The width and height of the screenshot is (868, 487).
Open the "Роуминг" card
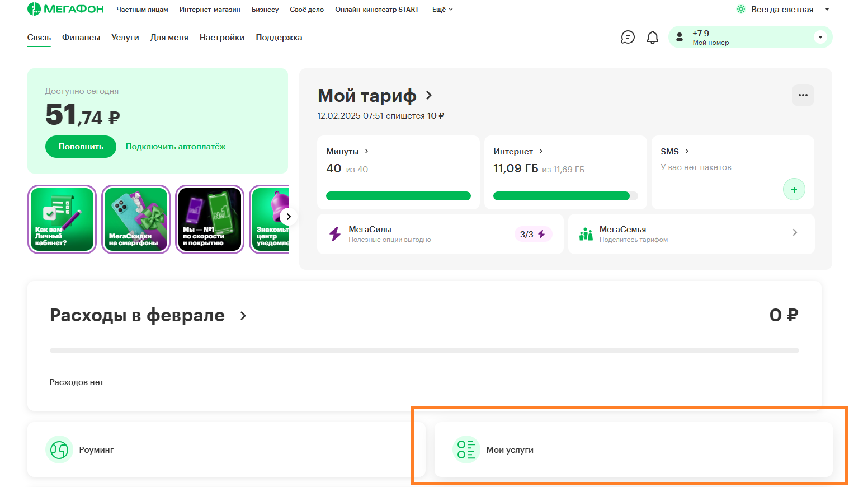[x=227, y=449]
